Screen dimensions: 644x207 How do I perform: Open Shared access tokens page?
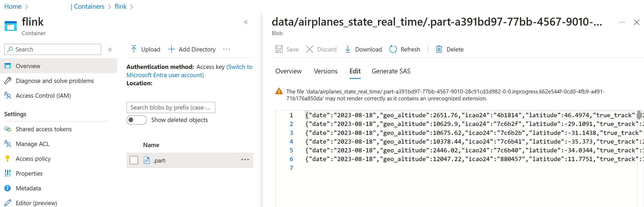click(x=43, y=129)
